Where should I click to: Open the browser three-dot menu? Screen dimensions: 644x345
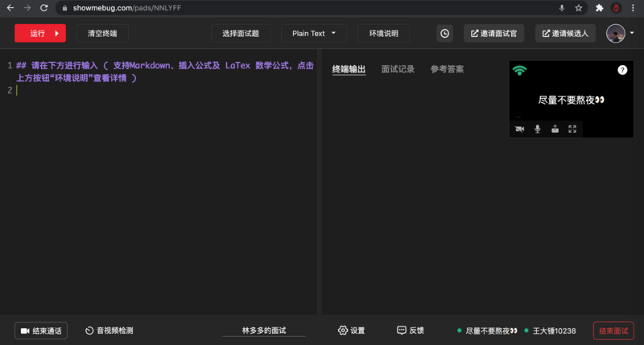[x=633, y=8]
